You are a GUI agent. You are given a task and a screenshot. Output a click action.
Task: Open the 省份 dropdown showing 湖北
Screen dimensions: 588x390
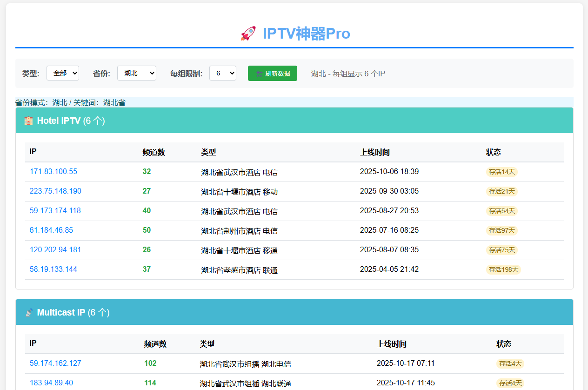click(x=136, y=73)
